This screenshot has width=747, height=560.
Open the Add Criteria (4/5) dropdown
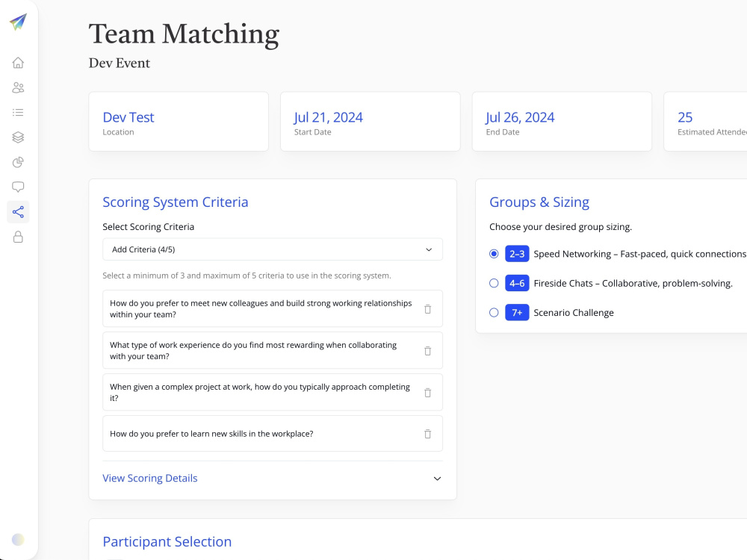[x=273, y=249]
